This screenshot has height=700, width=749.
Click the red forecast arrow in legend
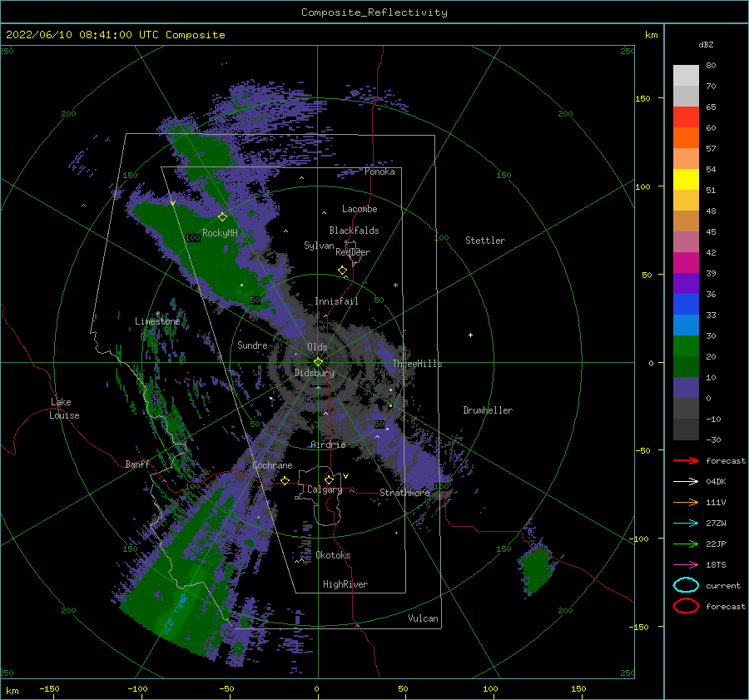coord(686,460)
